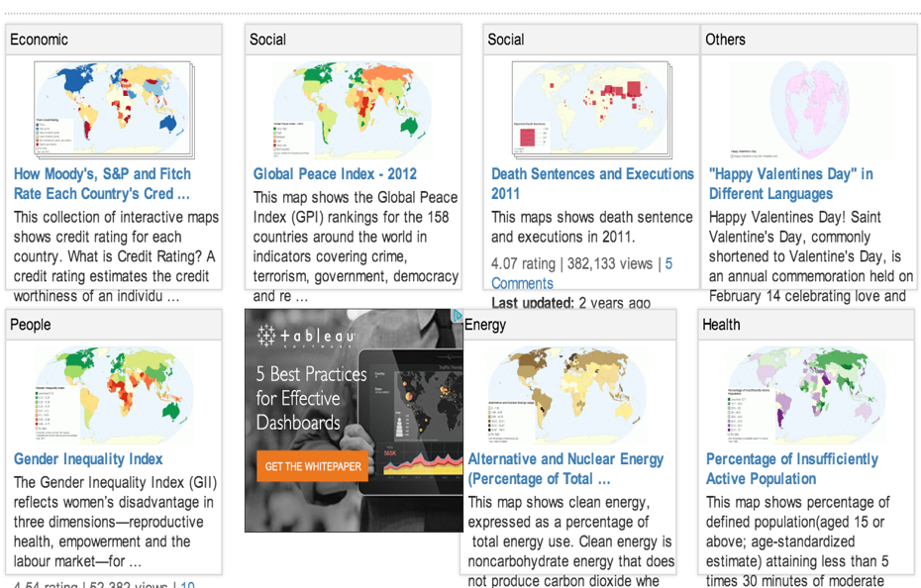Open the 'Gender Inequality Index' title link
Screen dimensions: 921x588
(x=88, y=458)
